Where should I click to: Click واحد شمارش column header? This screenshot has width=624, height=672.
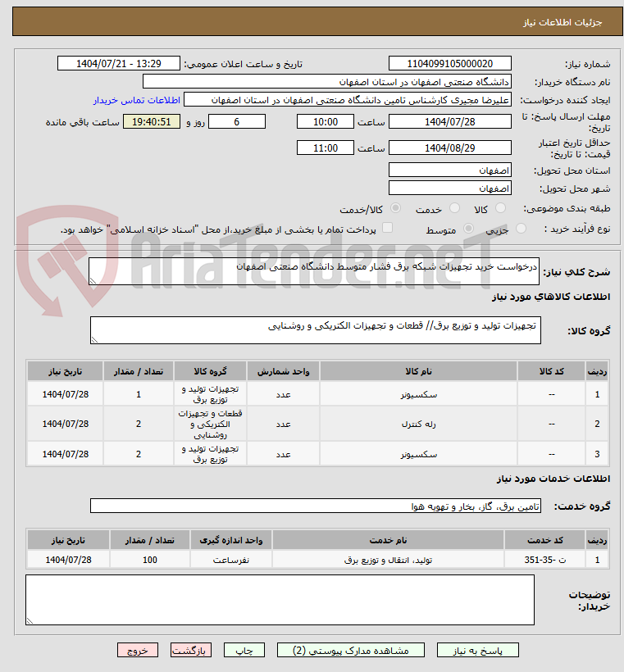pos(283,371)
